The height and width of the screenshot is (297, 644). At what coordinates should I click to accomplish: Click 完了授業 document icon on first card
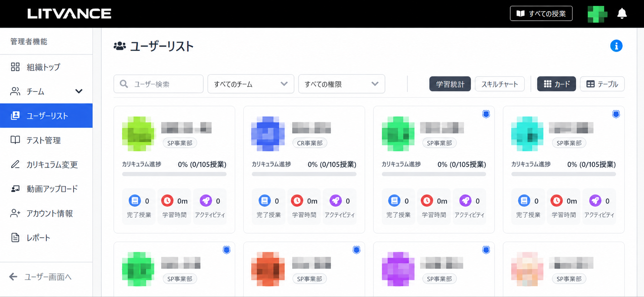[x=135, y=201]
